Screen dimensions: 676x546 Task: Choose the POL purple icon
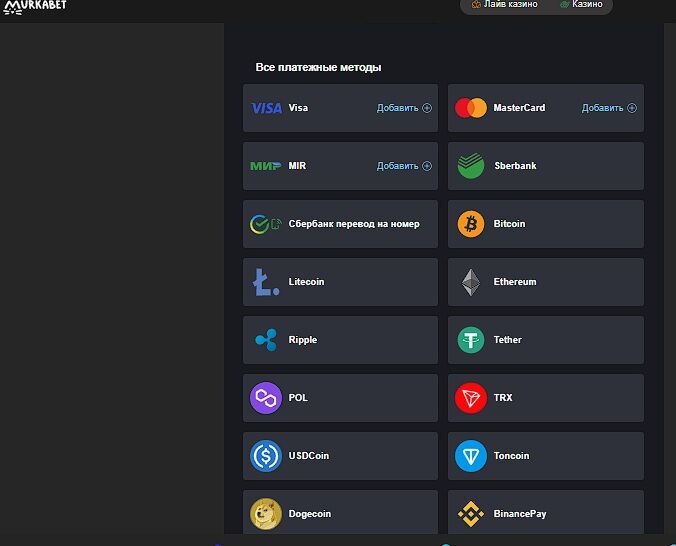pyautogui.click(x=266, y=398)
